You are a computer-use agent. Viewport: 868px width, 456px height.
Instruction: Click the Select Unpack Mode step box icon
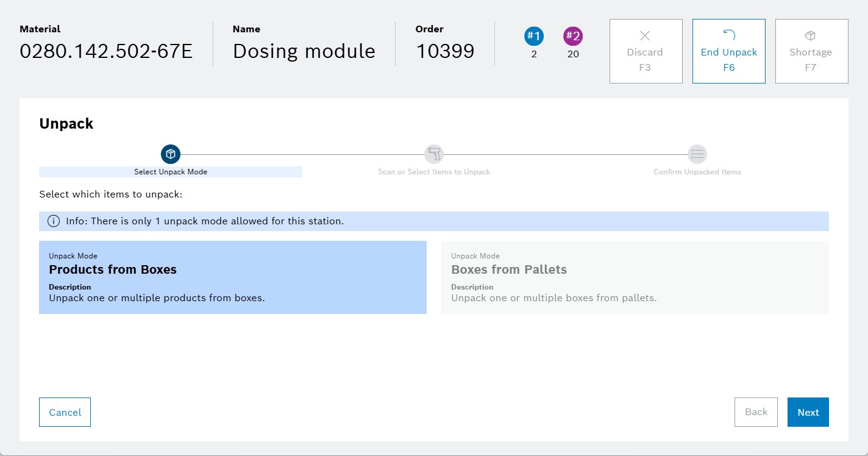[171, 154]
